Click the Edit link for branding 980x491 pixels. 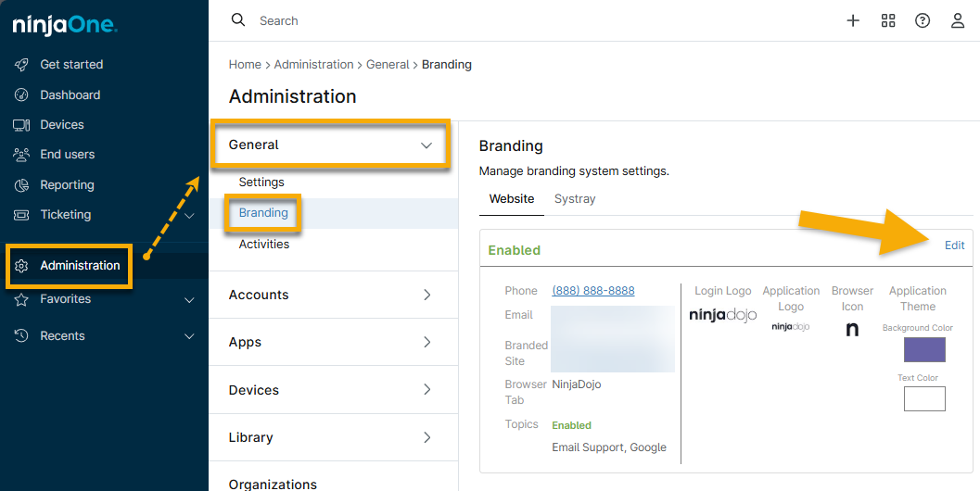pos(954,245)
